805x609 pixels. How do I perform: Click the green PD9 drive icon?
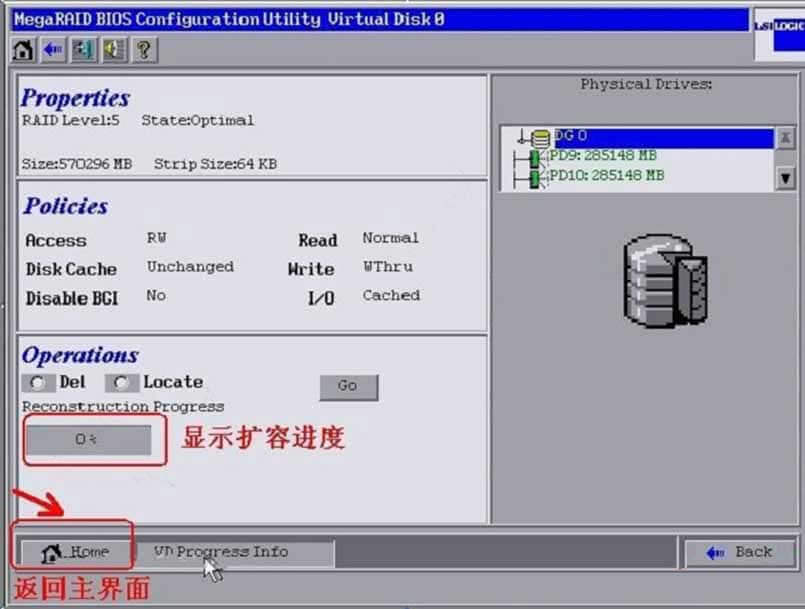point(535,158)
